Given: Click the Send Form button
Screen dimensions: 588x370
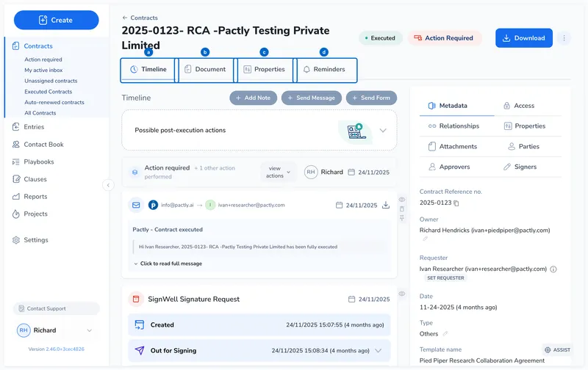Looking at the screenshot, I should [371, 98].
